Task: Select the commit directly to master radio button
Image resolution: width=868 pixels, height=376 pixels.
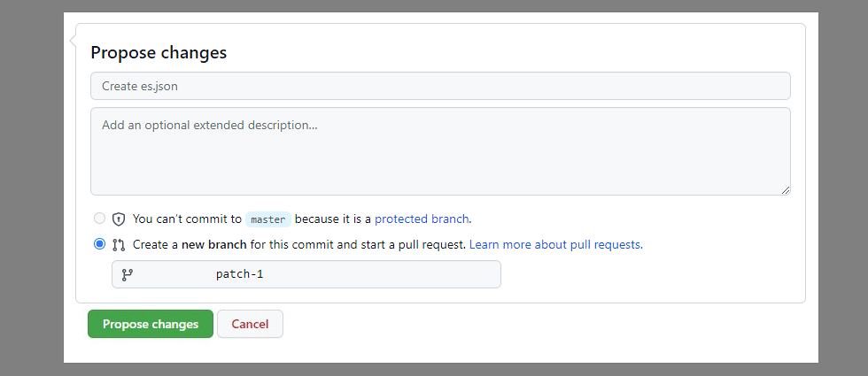Action: tap(99, 219)
